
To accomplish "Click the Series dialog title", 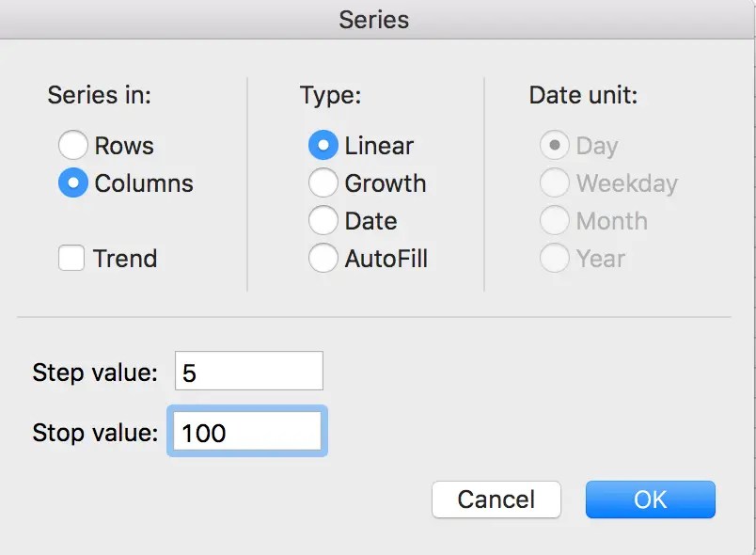I will click(x=374, y=19).
